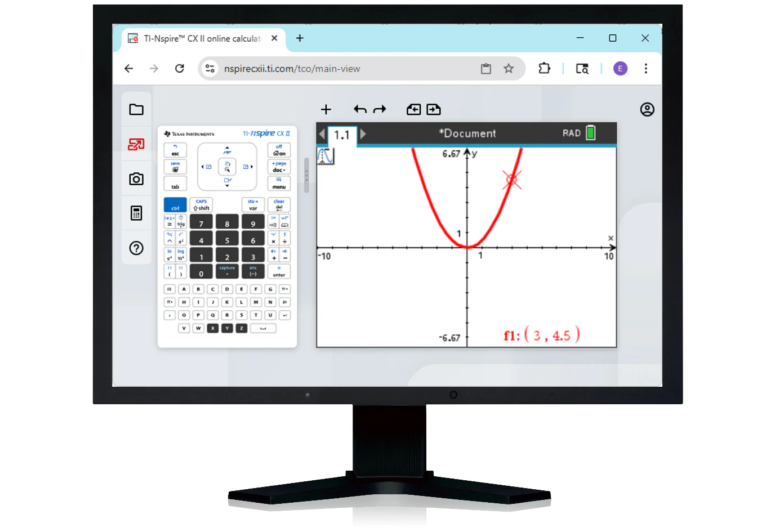Tap the EE key
Viewport: 775px width, 532px height.
pos(170,289)
